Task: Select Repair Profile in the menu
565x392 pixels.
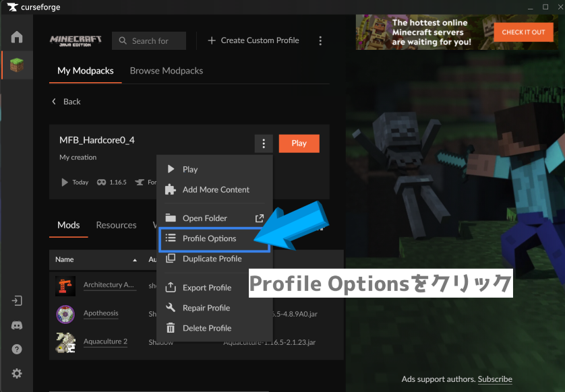Action: point(215,308)
